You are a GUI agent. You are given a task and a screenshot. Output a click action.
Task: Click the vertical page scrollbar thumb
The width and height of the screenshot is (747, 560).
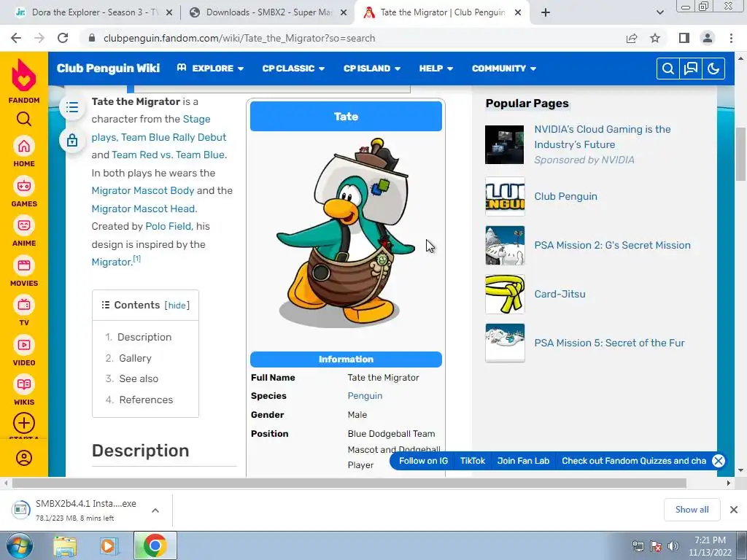coord(740,155)
